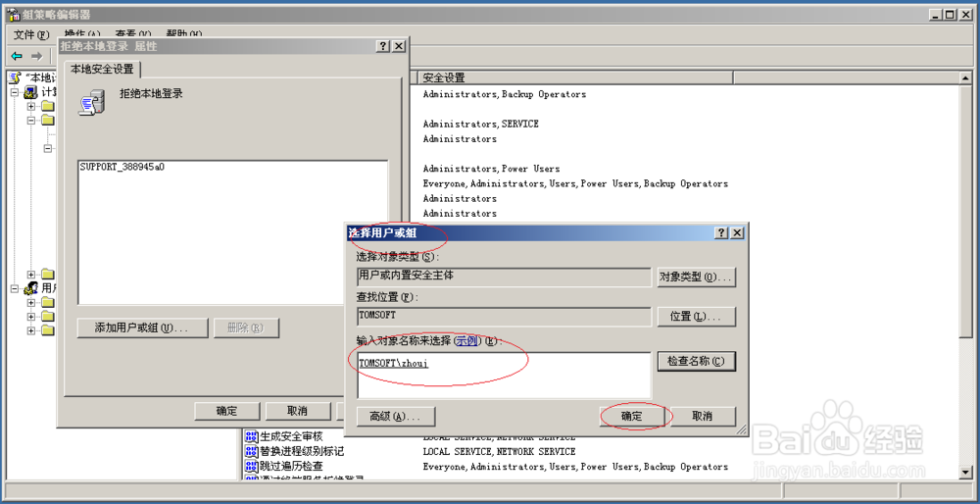Click the 生成安全审核 policy icon

coord(251,436)
